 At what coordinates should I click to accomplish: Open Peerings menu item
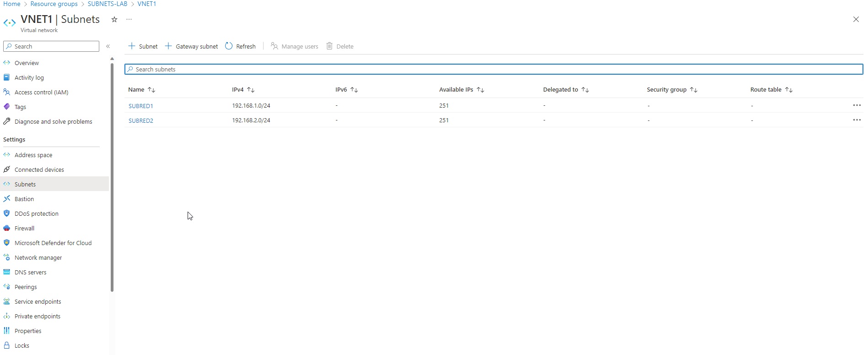point(26,287)
